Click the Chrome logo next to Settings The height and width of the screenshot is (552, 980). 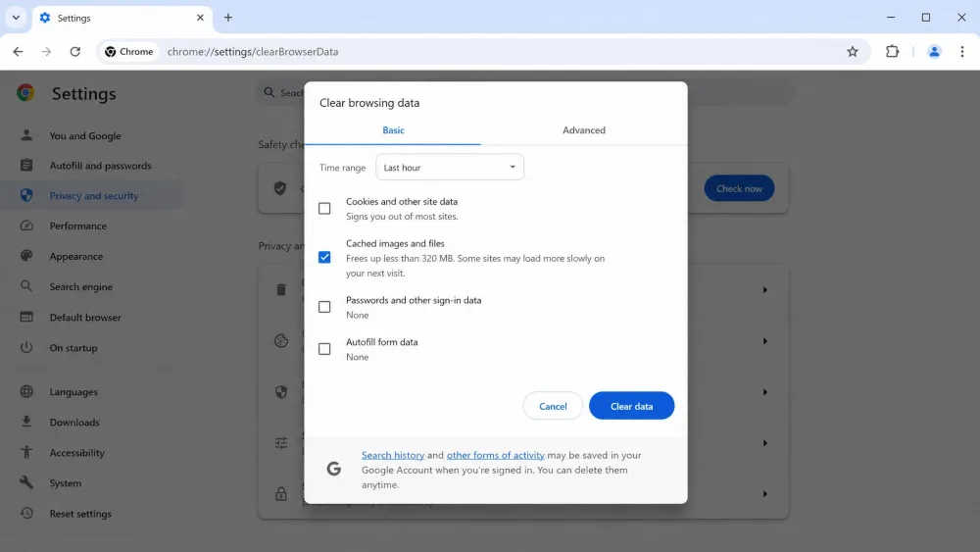click(x=25, y=93)
